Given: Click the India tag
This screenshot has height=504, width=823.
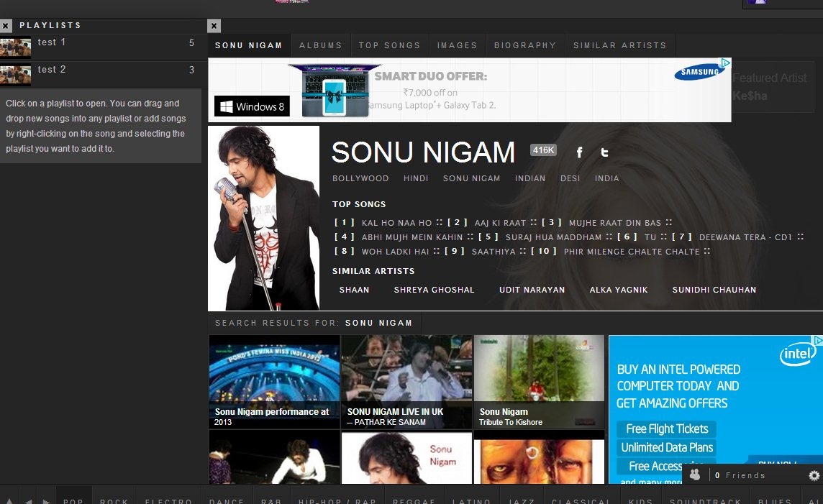Looking at the screenshot, I should click(606, 178).
